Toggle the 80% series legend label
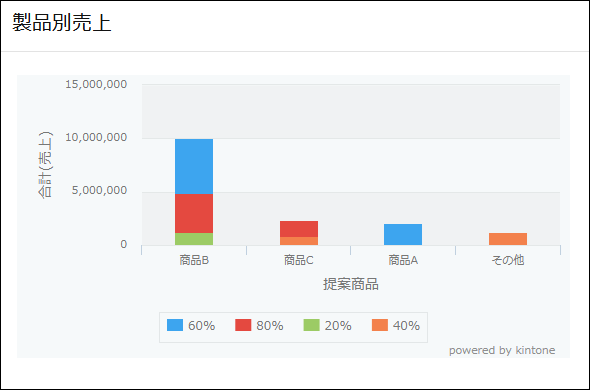This screenshot has height=390, width=590. pos(270,326)
